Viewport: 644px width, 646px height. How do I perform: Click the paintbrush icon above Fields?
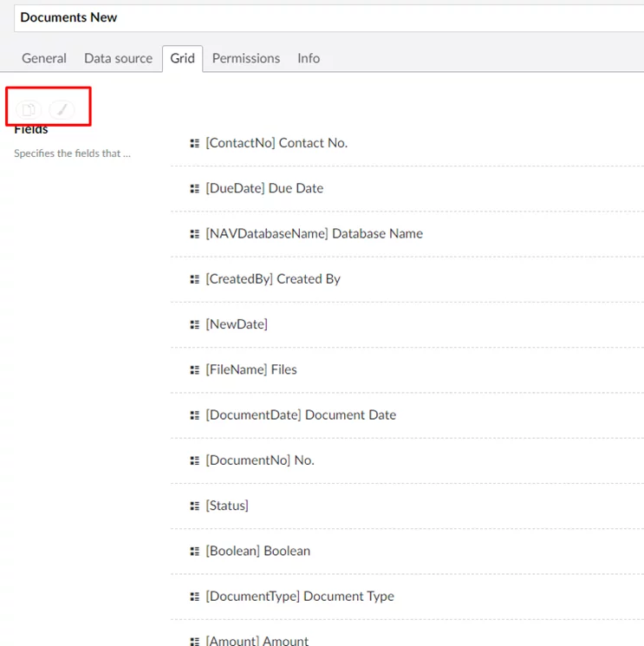[x=62, y=109]
